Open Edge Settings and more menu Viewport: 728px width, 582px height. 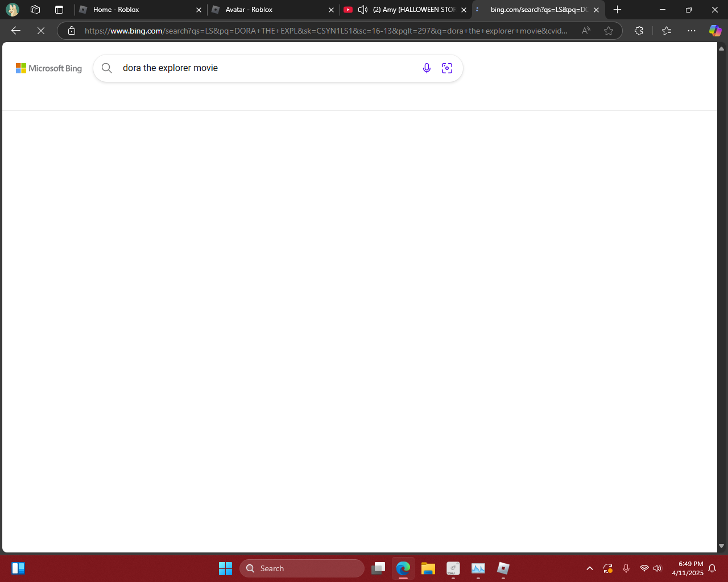coord(692,31)
